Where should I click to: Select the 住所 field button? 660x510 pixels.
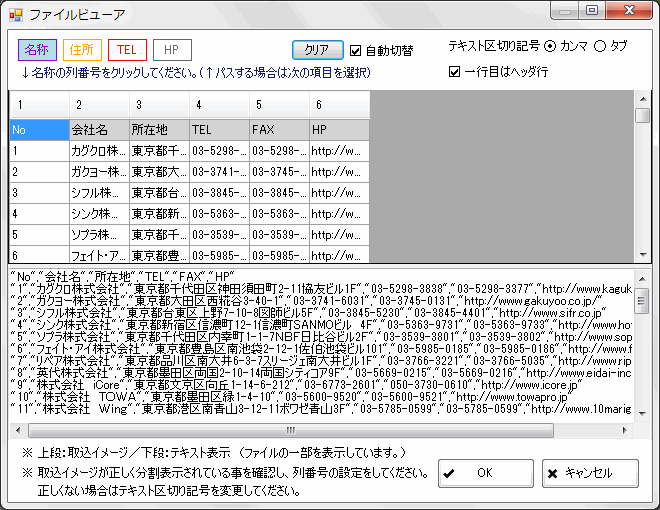pyautogui.click(x=82, y=50)
